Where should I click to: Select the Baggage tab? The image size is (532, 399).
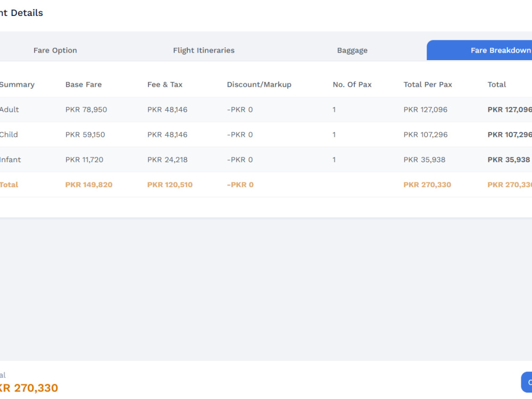[x=352, y=50]
